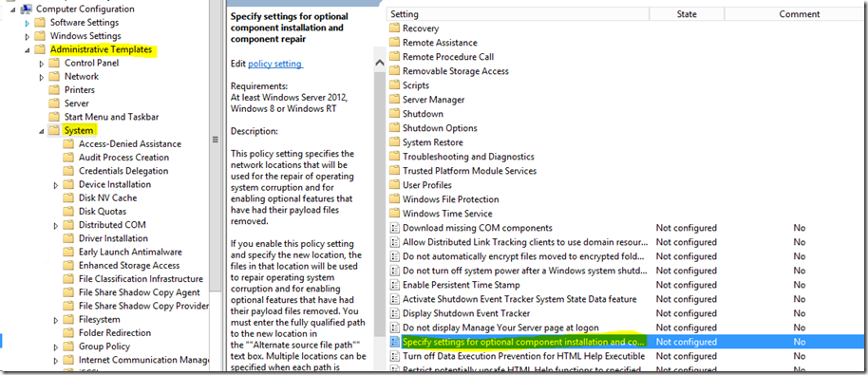Collapse the System tree node
Viewport: 868px width, 375px height.
[x=42, y=131]
